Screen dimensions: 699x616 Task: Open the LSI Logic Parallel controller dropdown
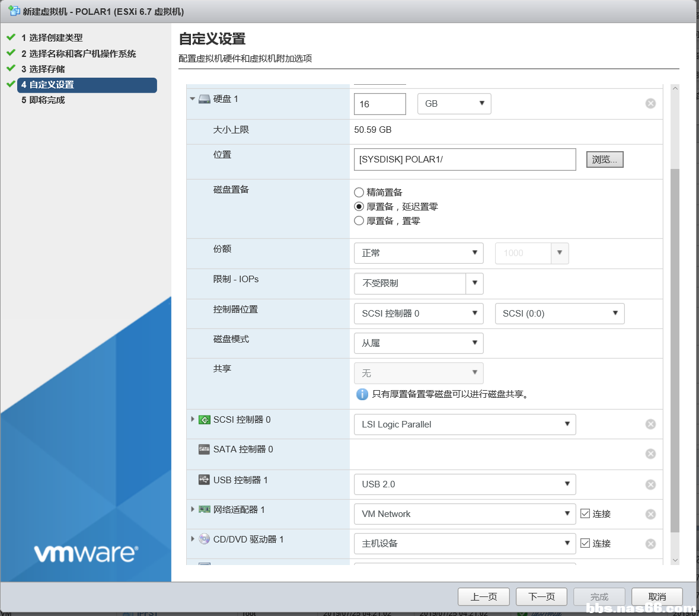[464, 425]
